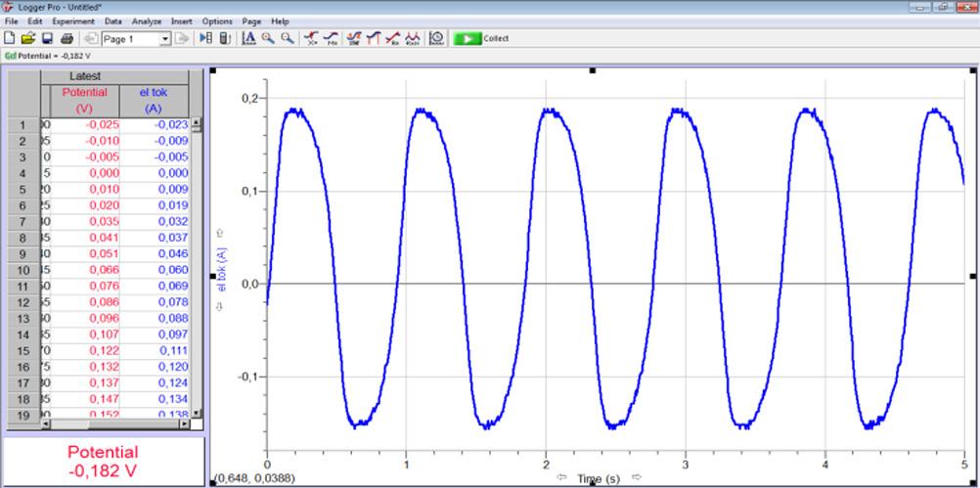Open a file using folder icon

pos(27,38)
